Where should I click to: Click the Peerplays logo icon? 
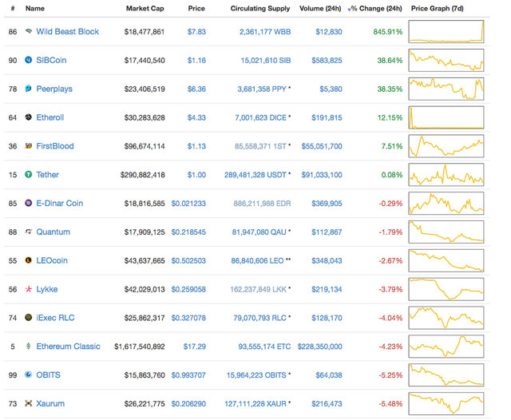29,89
